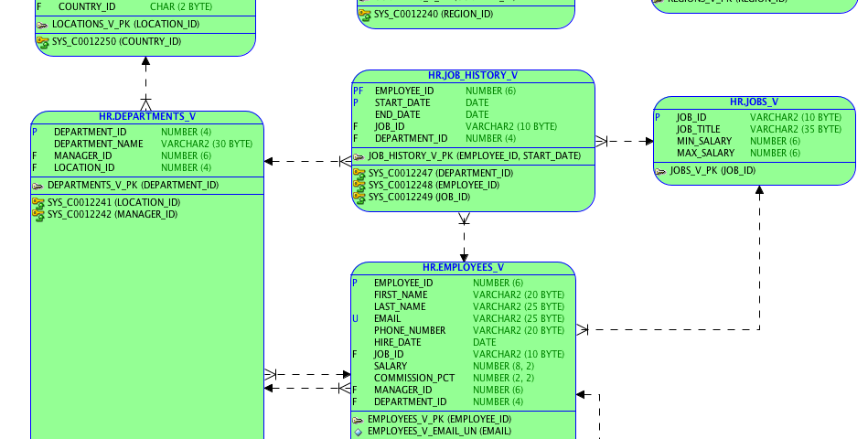The width and height of the screenshot is (868, 439).
Task: Click SALARY column in HR.EMPLOYEES_V
Action: 391,367
